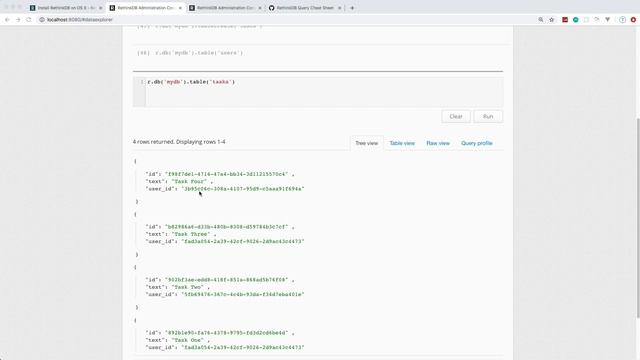Open the red square extension icon
Image resolution: width=640 pixels, height=360 pixels.
pos(565,20)
